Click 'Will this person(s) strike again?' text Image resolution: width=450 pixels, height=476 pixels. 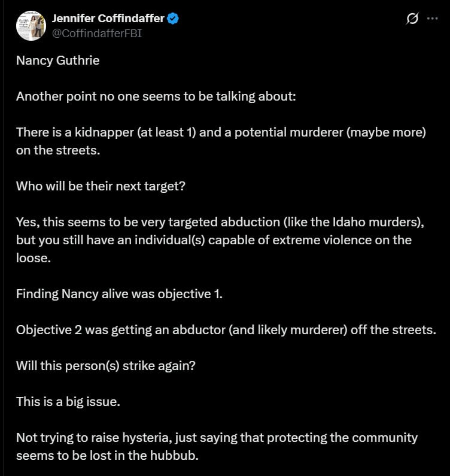click(x=105, y=365)
